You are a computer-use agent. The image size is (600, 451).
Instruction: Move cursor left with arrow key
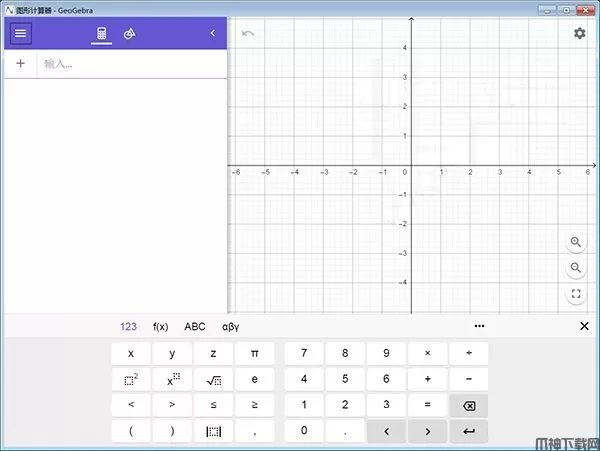pyautogui.click(x=386, y=431)
